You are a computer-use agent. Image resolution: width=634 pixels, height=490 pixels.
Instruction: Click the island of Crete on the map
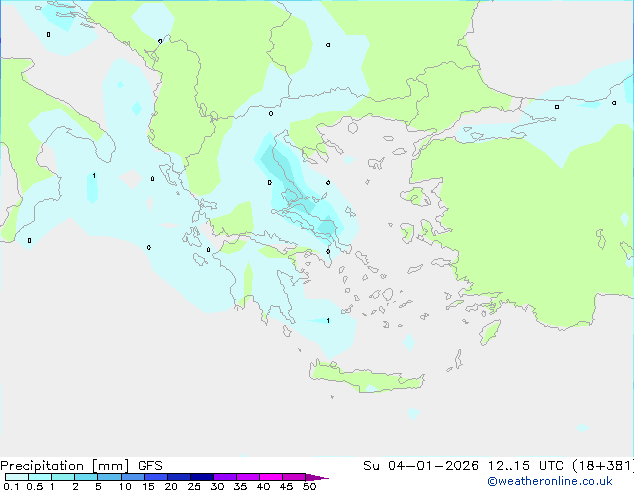pos(366,377)
